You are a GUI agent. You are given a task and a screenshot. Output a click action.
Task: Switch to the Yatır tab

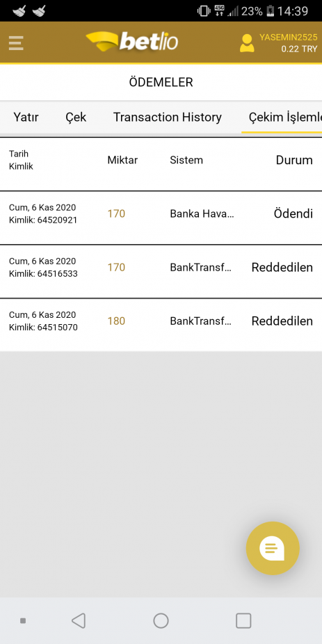[x=26, y=117]
